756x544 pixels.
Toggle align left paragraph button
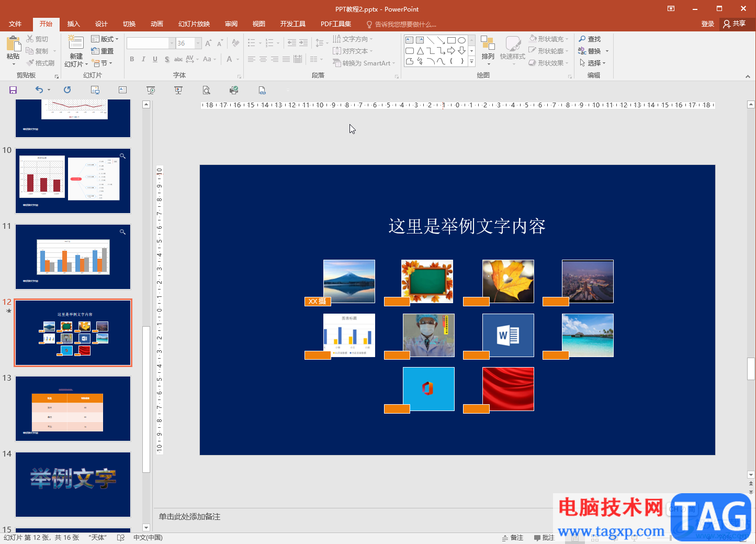[252, 59]
